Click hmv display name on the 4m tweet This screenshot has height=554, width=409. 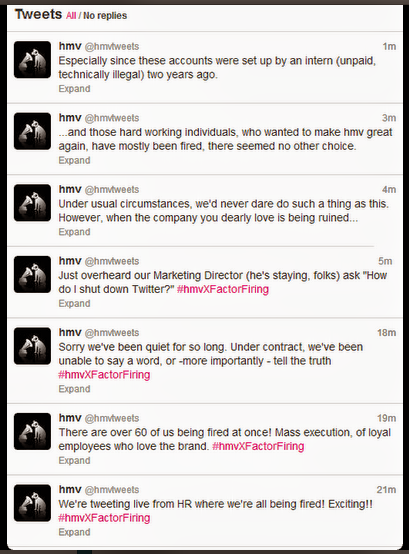(70, 189)
